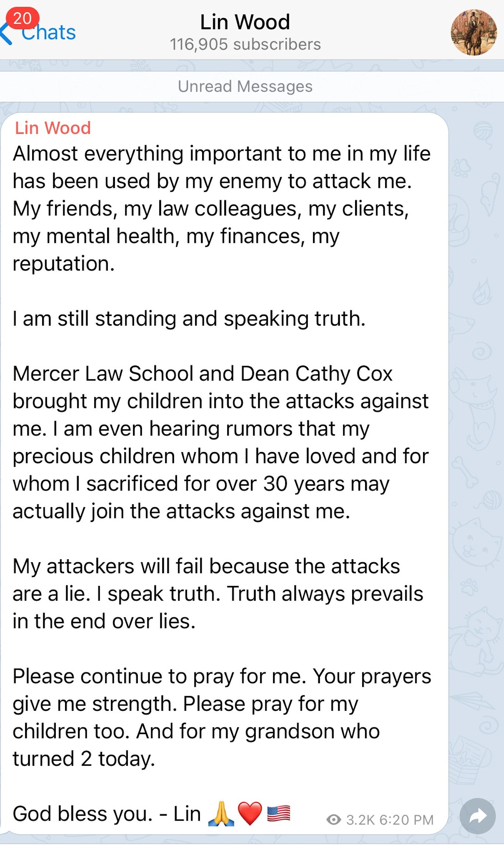This screenshot has width=504, height=845.
Task: Tap the Lin Wood channel title
Action: [x=245, y=22]
